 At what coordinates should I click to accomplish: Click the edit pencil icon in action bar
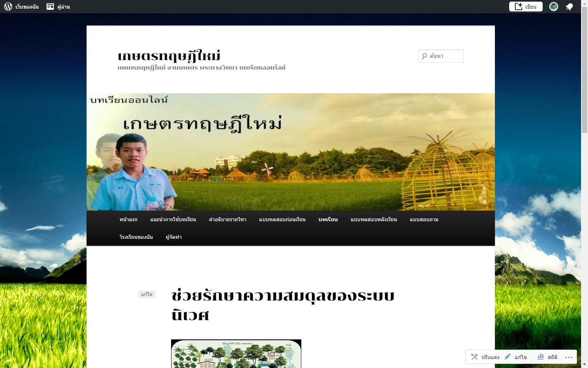click(x=508, y=357)
